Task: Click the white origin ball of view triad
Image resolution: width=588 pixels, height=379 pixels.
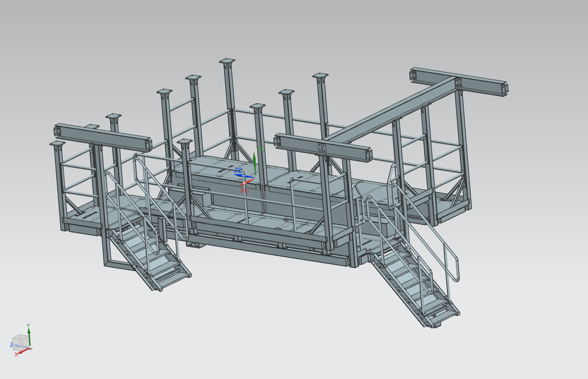Action: pos(30,347)
